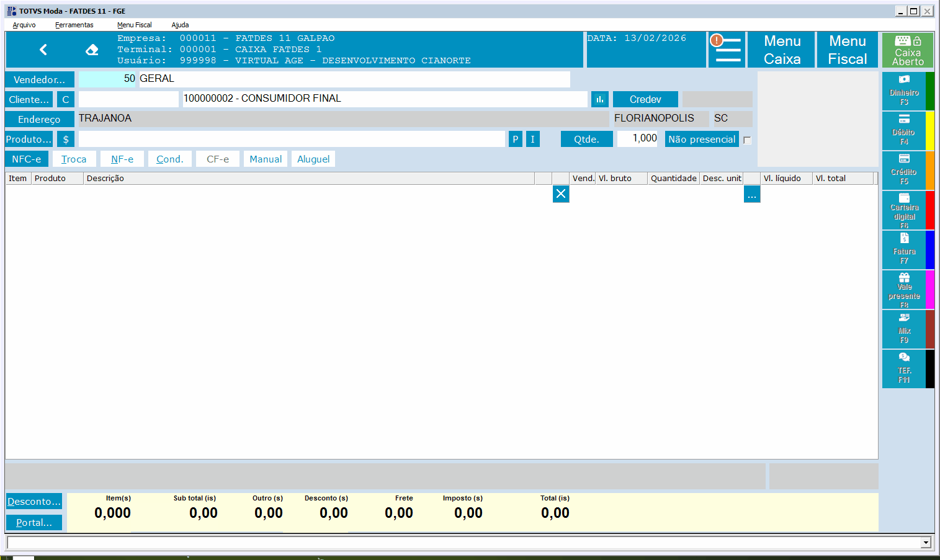Click the Credev button

coord(645,99)
